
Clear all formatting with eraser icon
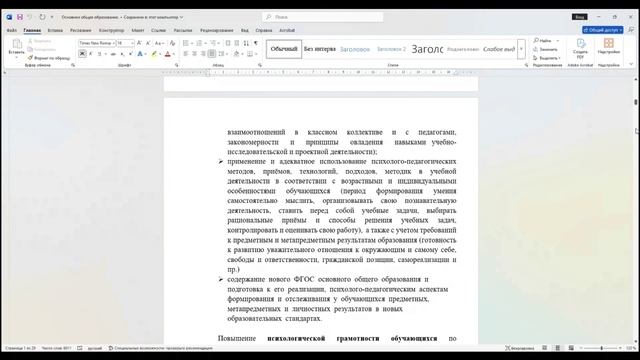(172, 43)
